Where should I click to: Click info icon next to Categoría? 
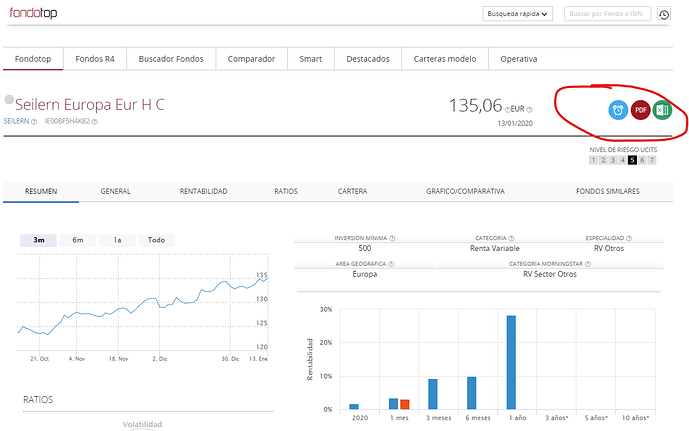pos(511,238)
